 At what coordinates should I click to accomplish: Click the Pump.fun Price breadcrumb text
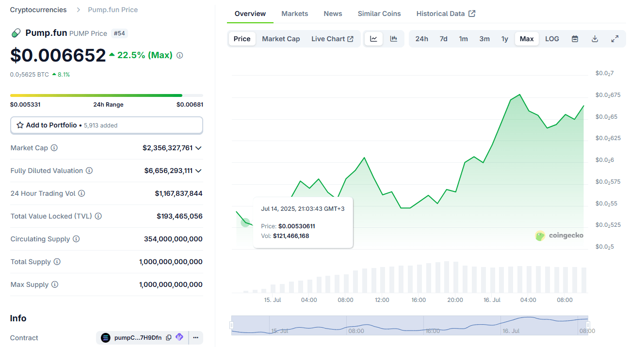tap(113, 10)
